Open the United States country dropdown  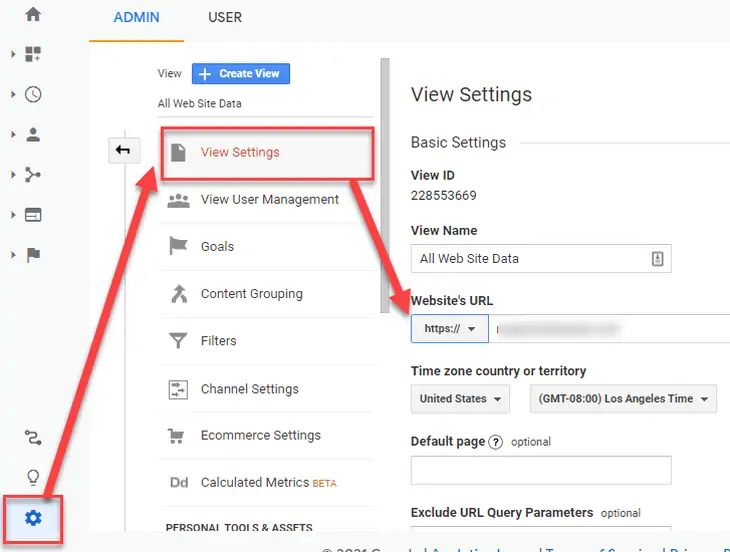460,399
